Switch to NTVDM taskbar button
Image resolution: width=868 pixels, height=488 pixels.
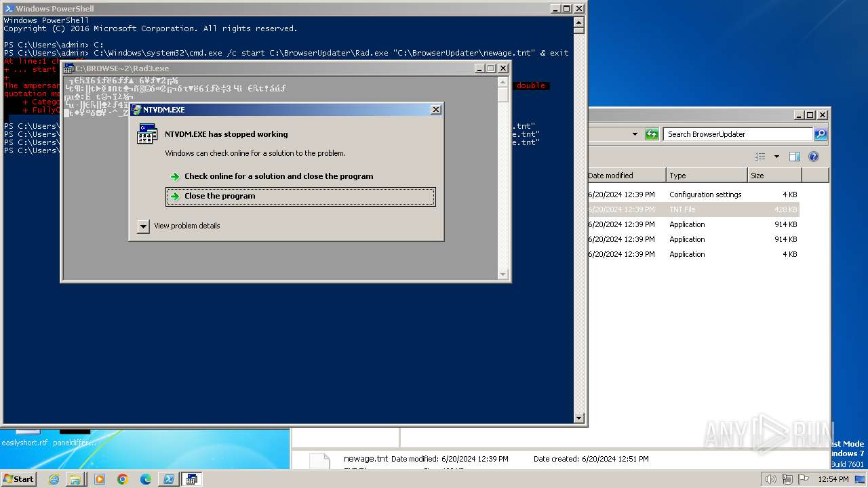point(192,479)
